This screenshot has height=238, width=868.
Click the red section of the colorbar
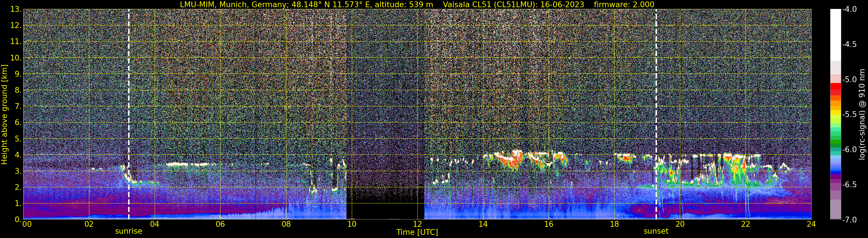tap(835, 89)
